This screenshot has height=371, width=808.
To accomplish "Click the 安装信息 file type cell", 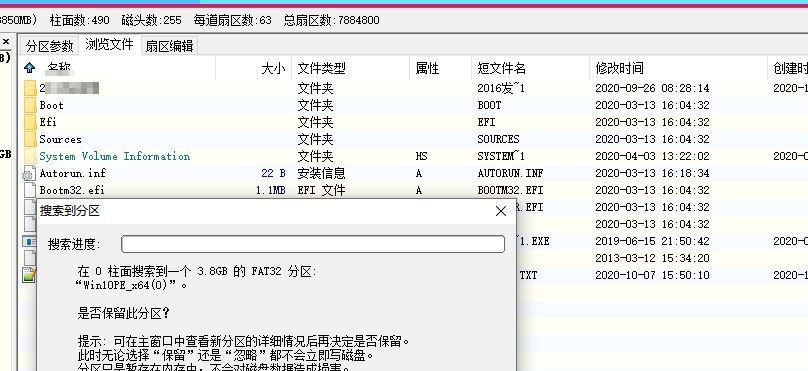I will pyautogui.click(x=322, y=173).
